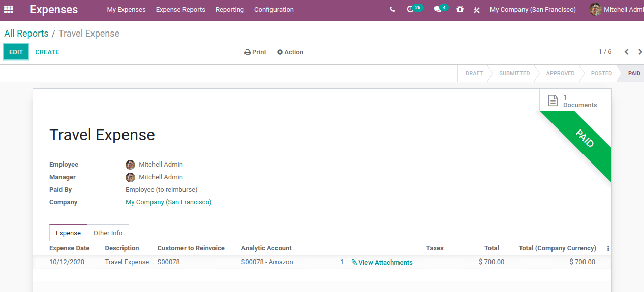644x292 pixels.
Task: Go to next record arrow
Action: coord(640,52)
